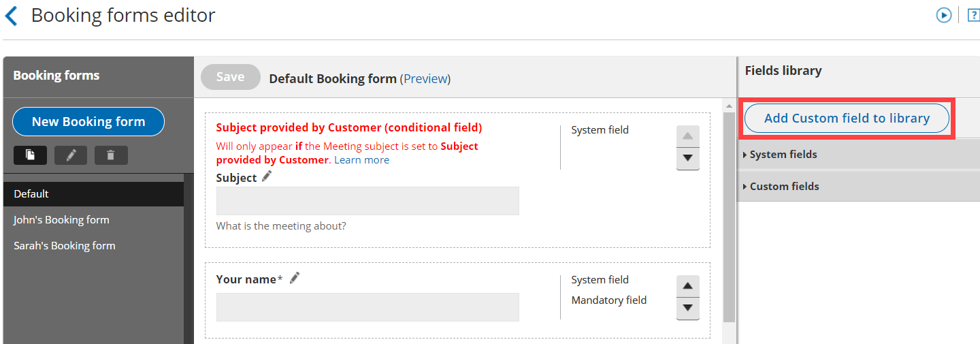
Task: Expand the Custom fields section
Action: click(x=784, y=186)
